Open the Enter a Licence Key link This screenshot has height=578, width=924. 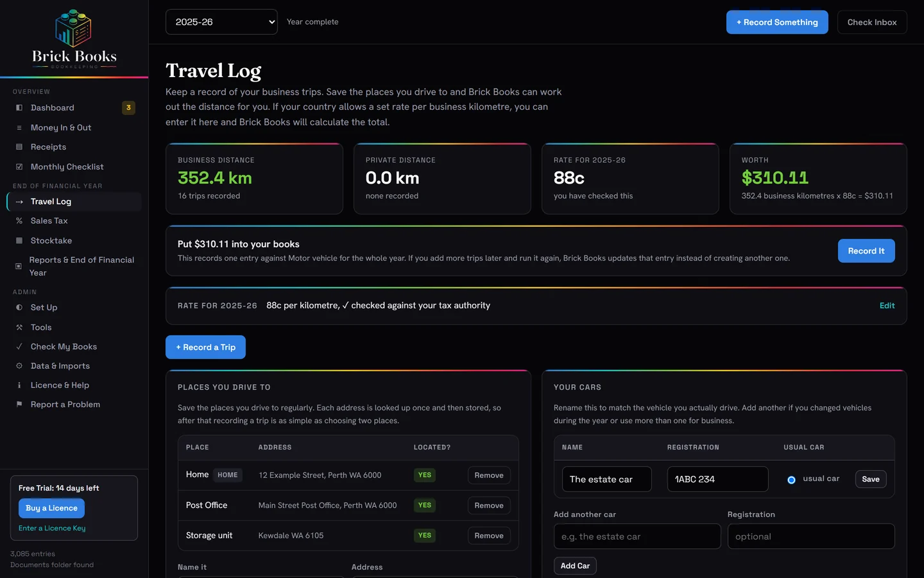click(x=52, y=529)
